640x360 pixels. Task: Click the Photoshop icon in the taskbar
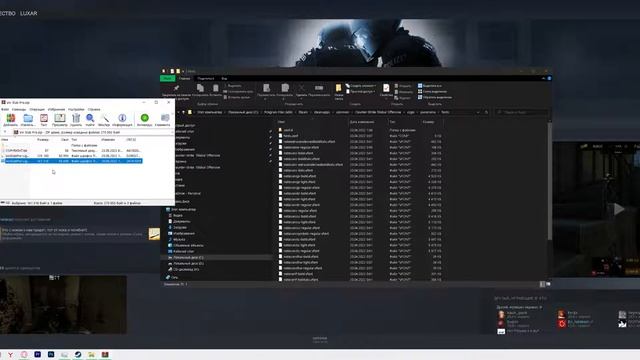[51, 354]
